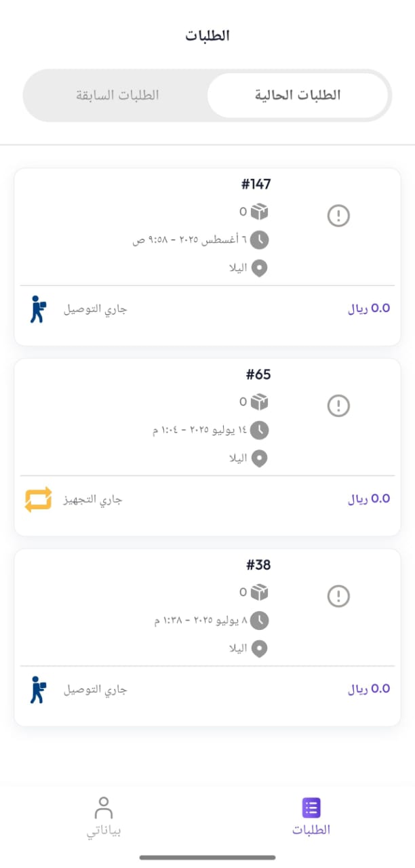Image resolution: width=415 pixels, height=868 pixels.
Task: Click the yellow processing icon on order #65
Action: click(38, 498)
